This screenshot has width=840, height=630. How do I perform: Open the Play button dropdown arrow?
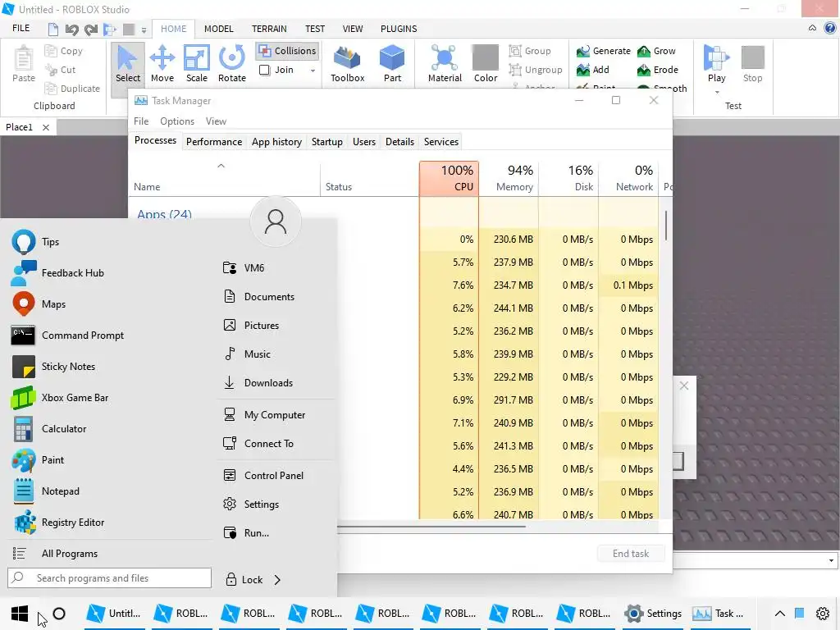(717, 92)
